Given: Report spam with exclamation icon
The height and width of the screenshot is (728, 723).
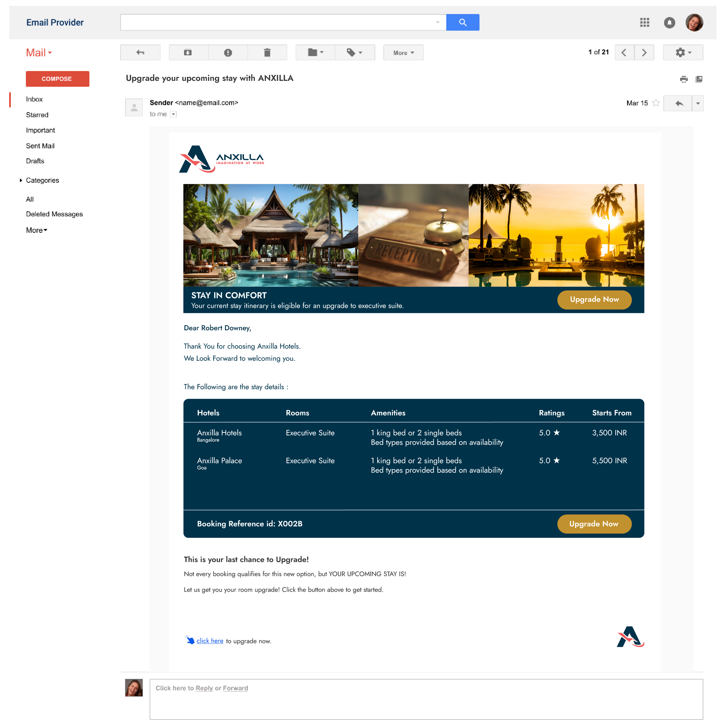Looking at the screenshot, I should point(228,52).
